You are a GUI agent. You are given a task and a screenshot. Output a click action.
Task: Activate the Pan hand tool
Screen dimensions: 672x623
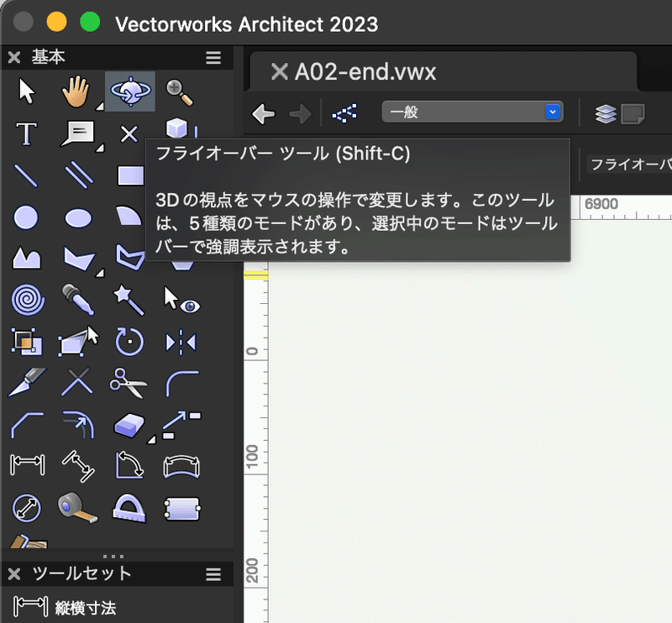(x=76, y=91)
